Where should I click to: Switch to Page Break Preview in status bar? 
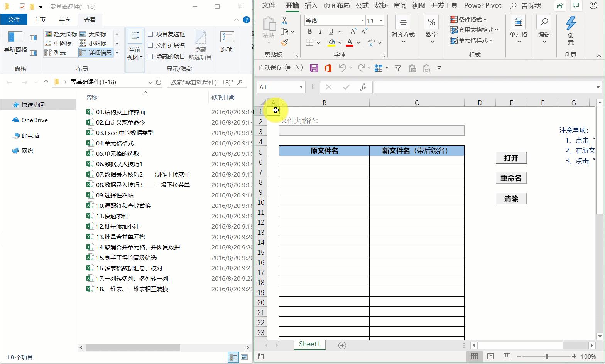(507, 356)
